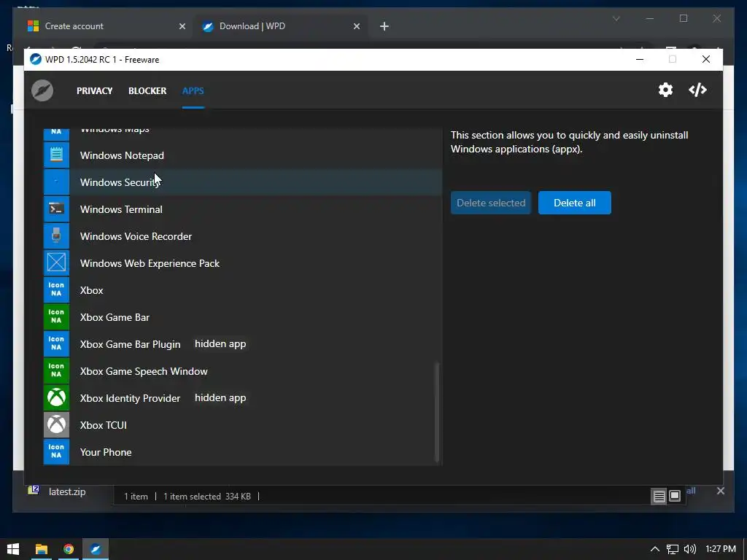
Task: Switch to the Download | WPD browser tab
Action: coord(279,26)
